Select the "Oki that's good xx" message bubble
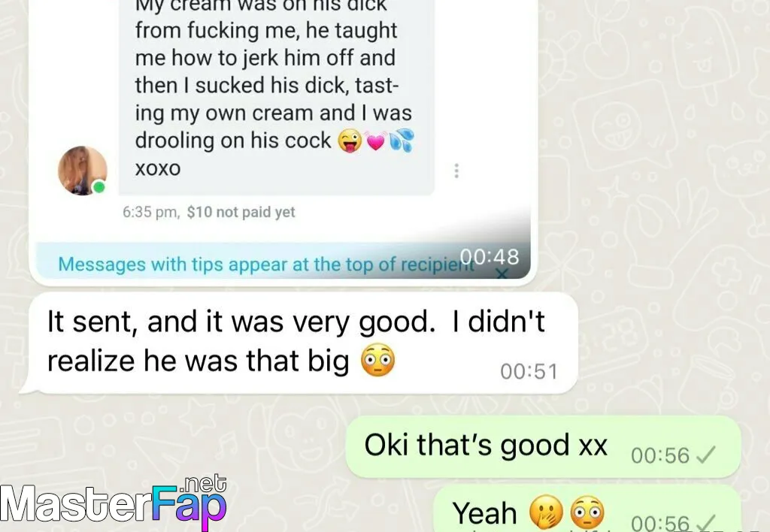Screen dimensions: 770x532 coord(543,446)
